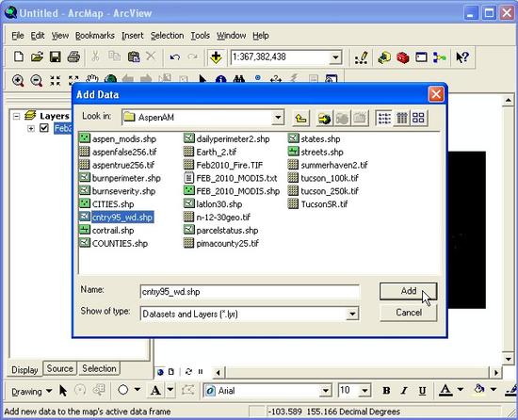Toggle Italic text formatting
The image size is (518, 420).
pos(404,391)
